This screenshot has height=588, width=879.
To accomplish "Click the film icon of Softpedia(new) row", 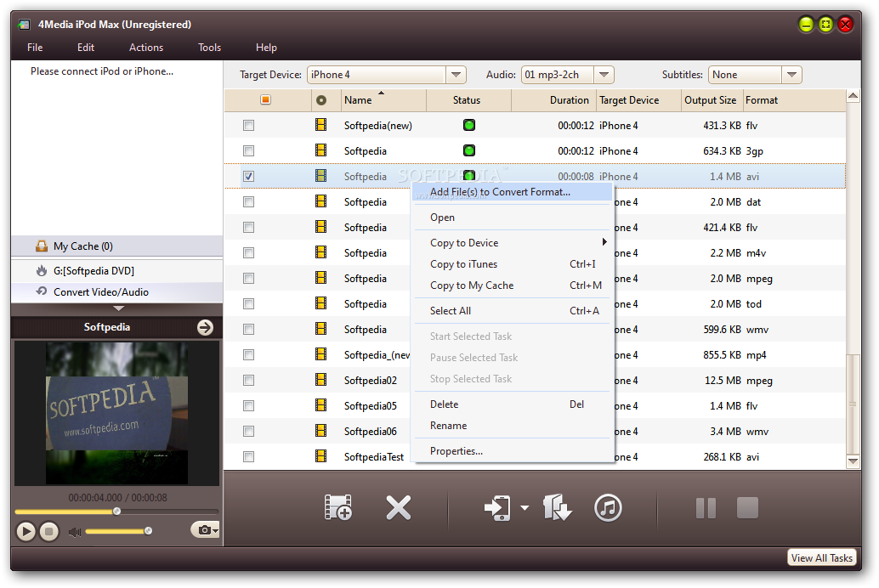I will (x=320, y=125).
